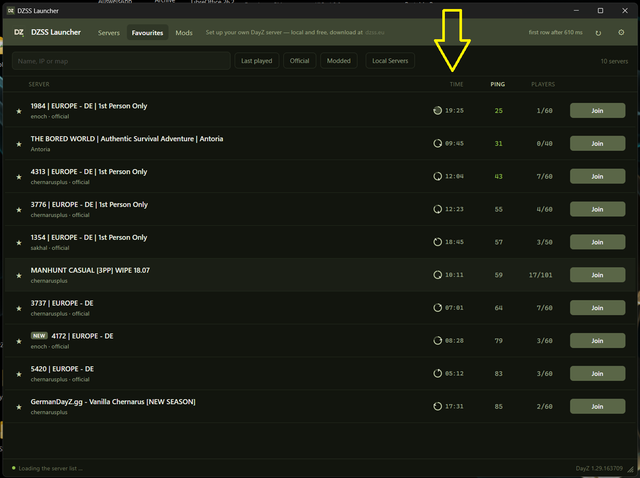Image resolution: width=640 pixels, height=478 pixels.
Task: Sort servers by the SERVER column header
Action: coord(39,84)
